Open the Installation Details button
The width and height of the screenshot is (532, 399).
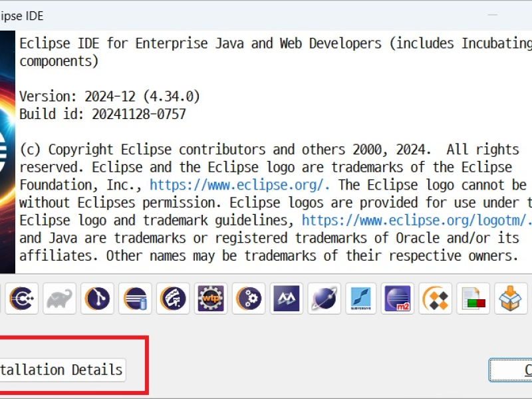click(x=63, y=370)
